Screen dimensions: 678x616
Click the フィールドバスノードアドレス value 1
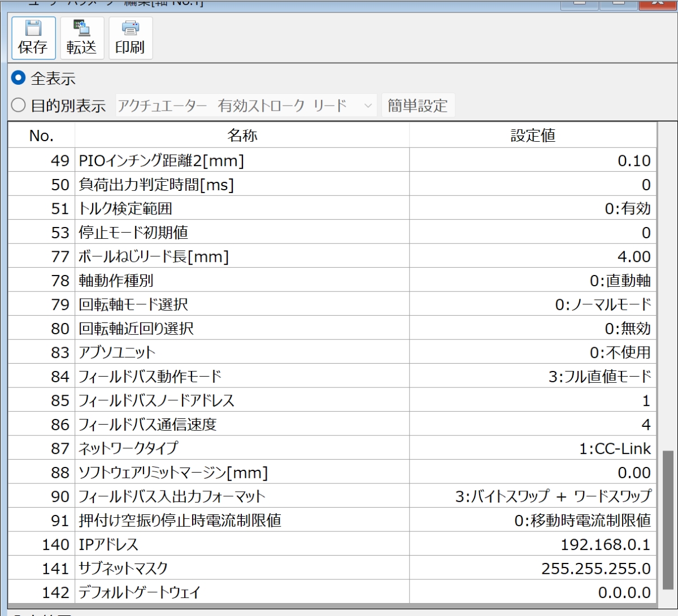click(531, 399)
